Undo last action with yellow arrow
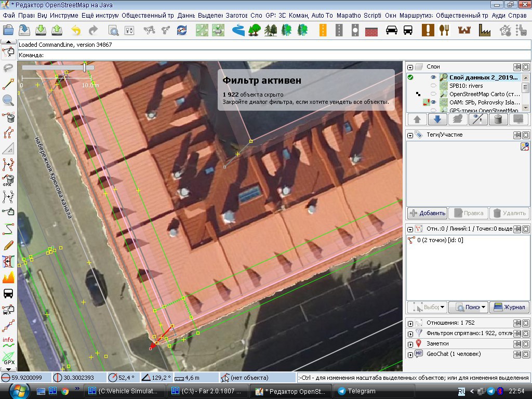The width and height of the screenshot is (532, 399). (x=76, y=30)
